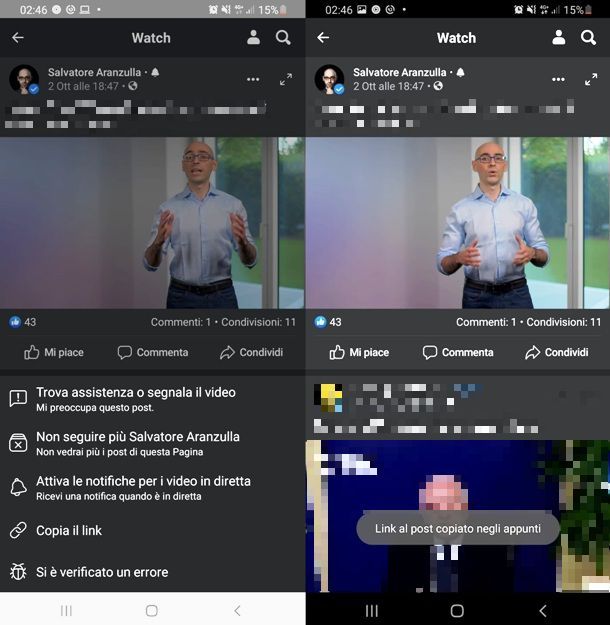610x625 pixels.
Task: Tap back chevron in left navigation bar
Action: pos(238,610)
